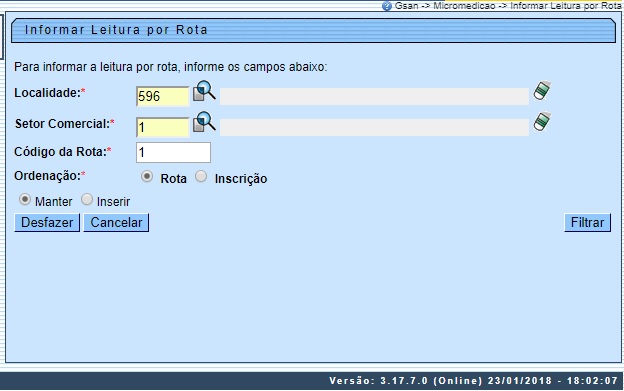The image size is (624, 391).
Task: Click the Filtrar button
Action: (587, 222)
